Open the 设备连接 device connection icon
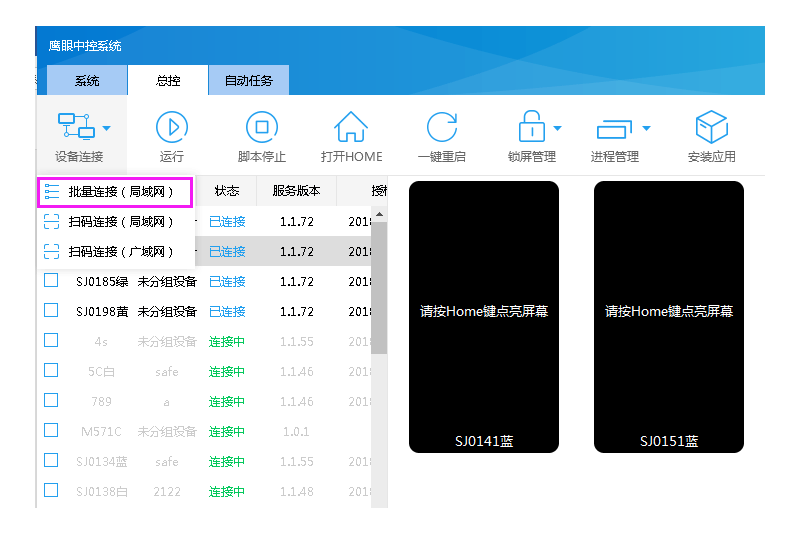The height and width of the screenshot is (533, 800). click(76, 126)
